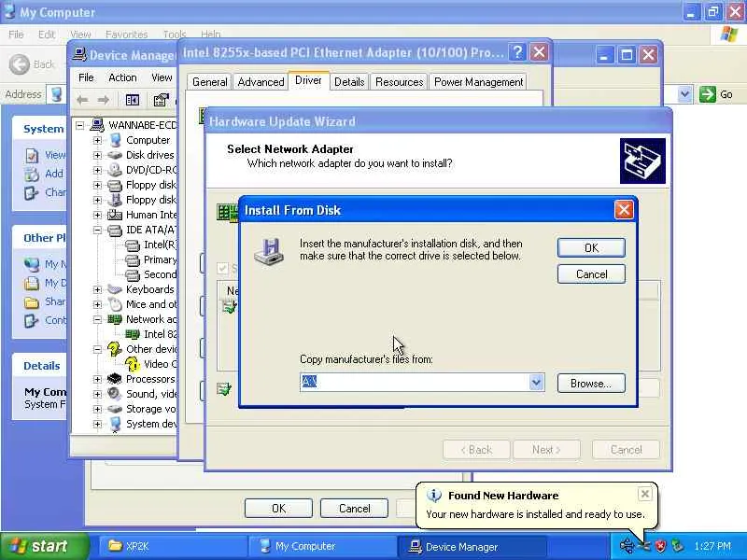
Task: Click the Hardware Update Wizard graphic
Action: [642, 161]
